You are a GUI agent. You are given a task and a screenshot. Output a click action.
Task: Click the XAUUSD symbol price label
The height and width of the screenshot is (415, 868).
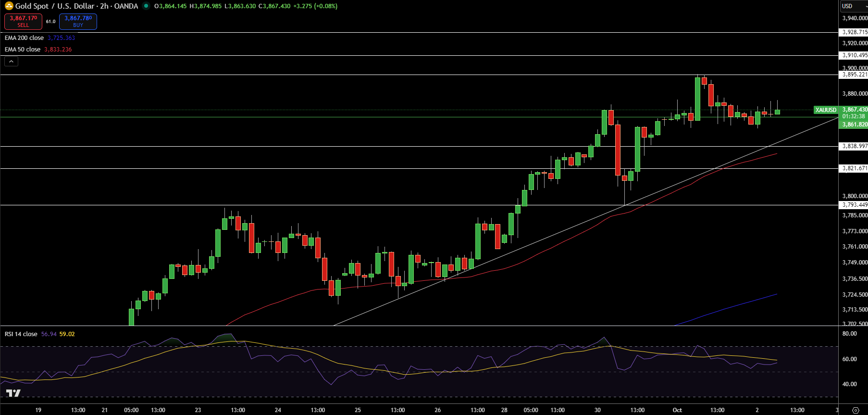(x=826, y=110)
